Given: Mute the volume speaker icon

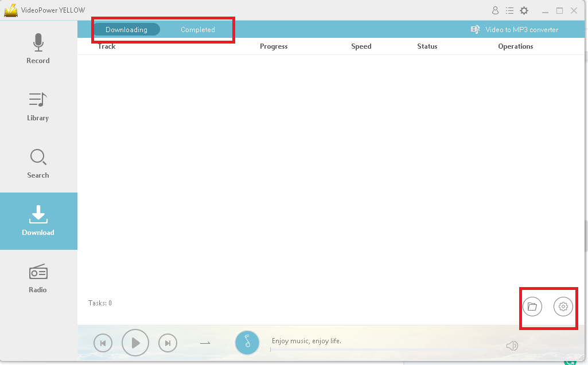Looking at the screenshot, I should pyautogui.click(x=512, y=346).
